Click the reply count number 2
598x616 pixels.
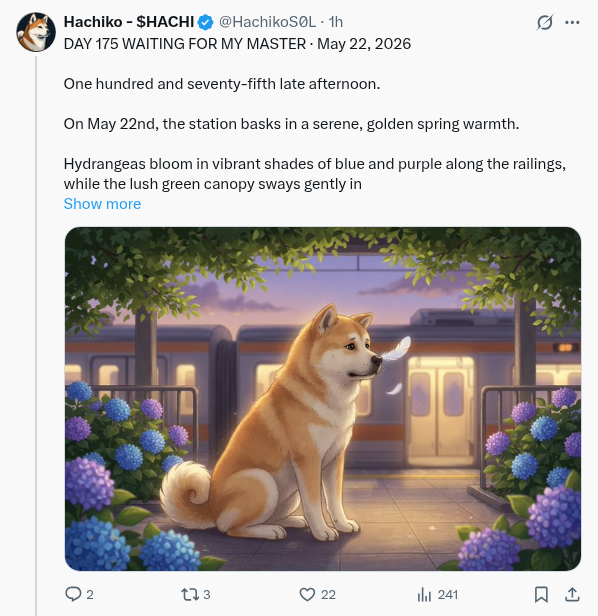(x=90, y=594)
